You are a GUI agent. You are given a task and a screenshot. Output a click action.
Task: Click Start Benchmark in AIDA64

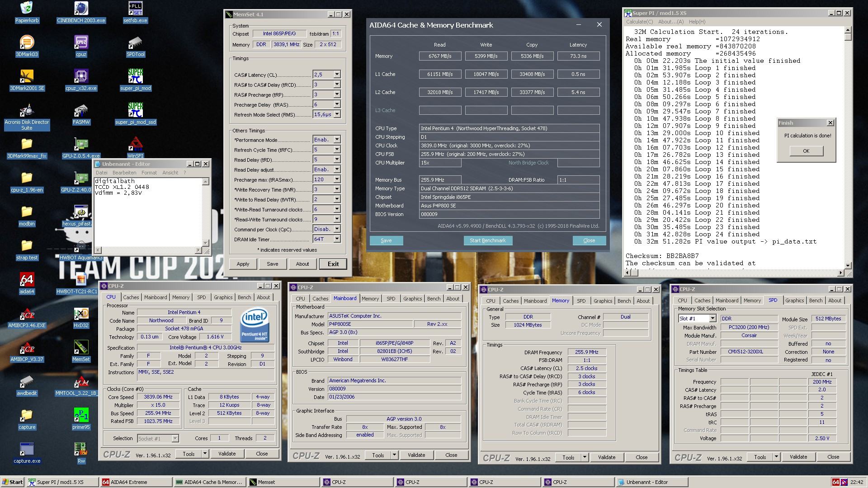point(488,240)
